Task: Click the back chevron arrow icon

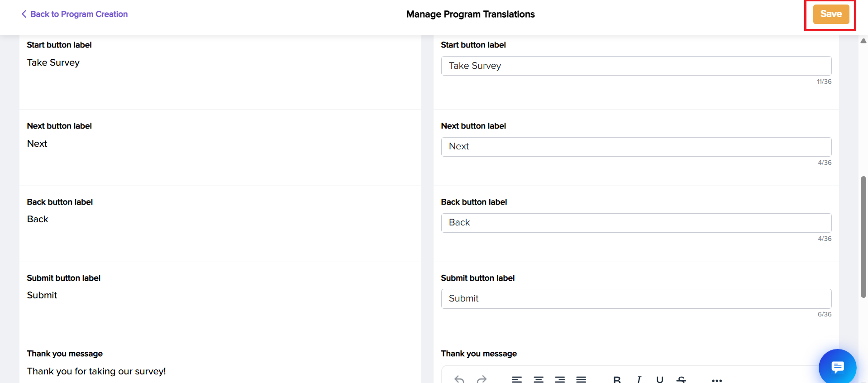Action: pos(24,14)
